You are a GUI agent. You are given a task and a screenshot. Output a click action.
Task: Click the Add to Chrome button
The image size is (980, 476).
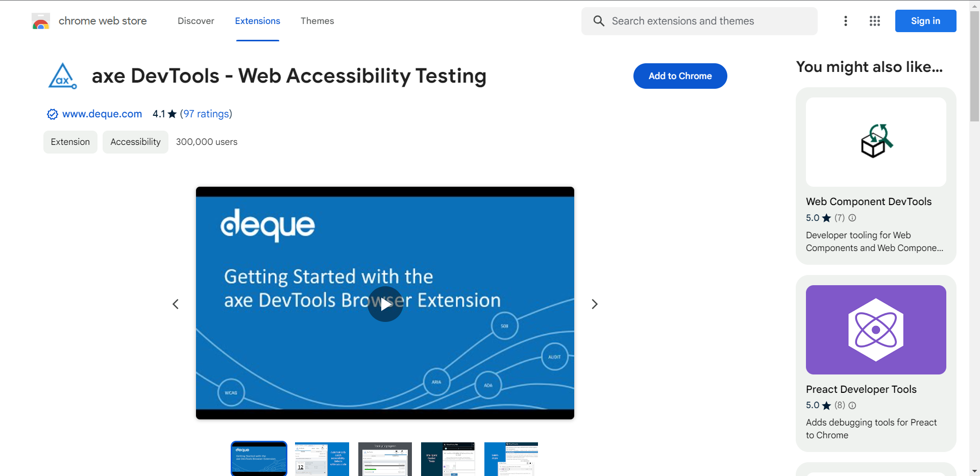680,76
